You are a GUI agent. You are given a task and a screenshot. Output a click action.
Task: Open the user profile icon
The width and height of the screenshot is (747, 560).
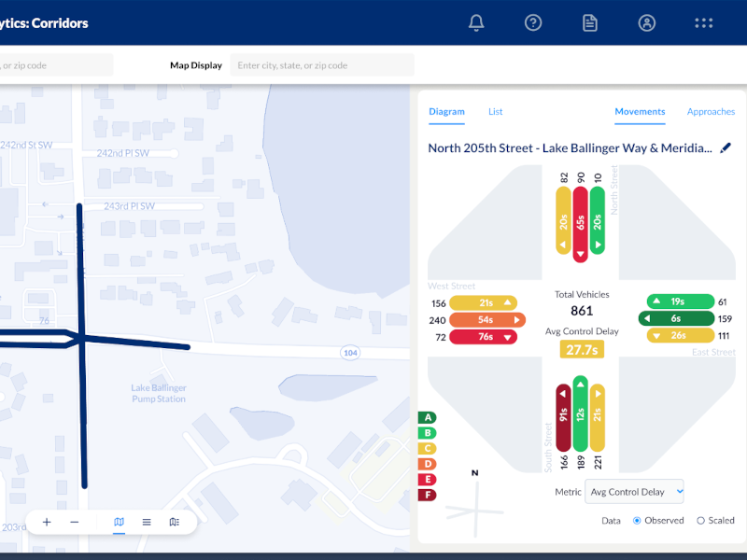(x=646, y=22)
